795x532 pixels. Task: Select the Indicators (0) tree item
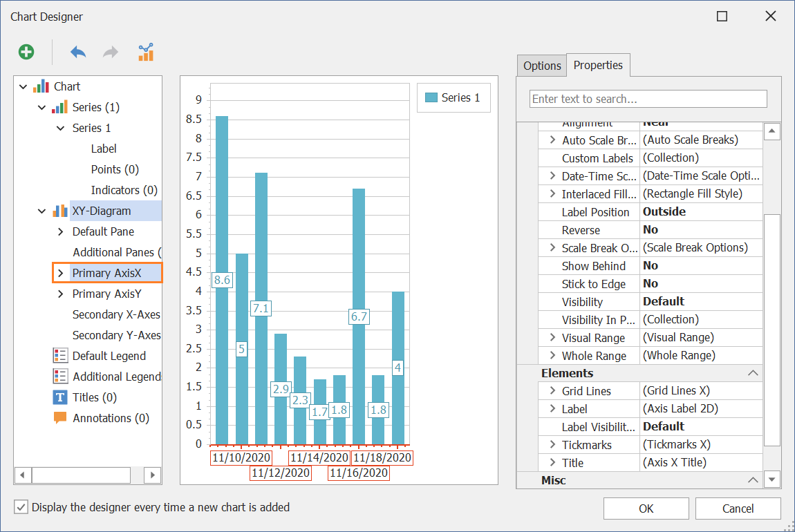pos(124,190)
